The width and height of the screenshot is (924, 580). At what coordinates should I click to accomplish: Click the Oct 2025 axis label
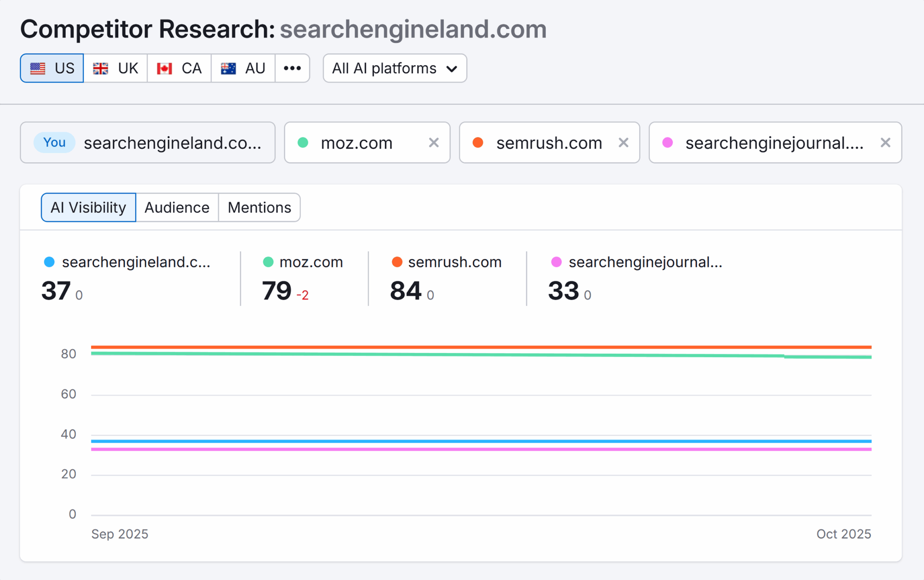(x=844, y=534)
